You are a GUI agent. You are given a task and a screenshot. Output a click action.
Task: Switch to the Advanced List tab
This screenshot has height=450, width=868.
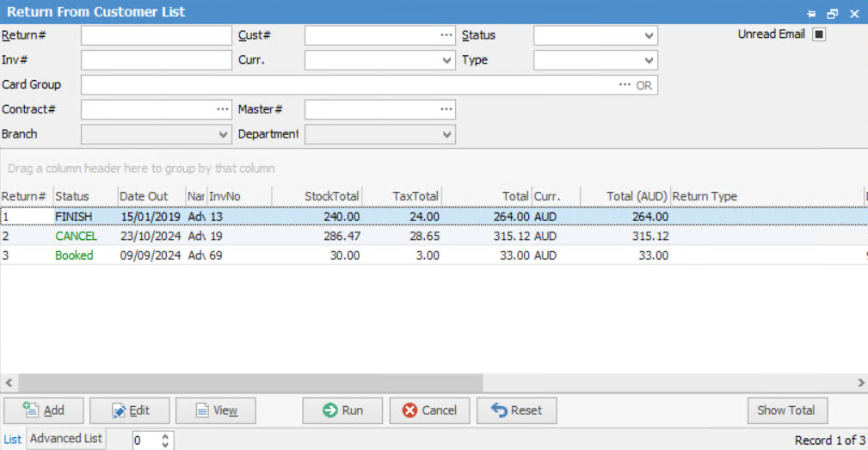tap(66, 439)
